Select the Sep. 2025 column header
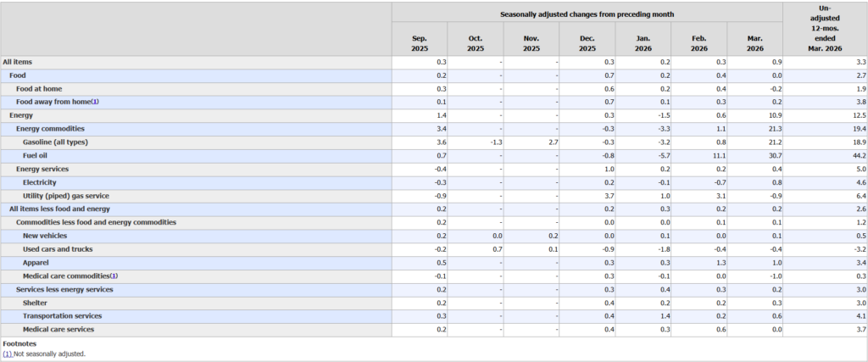The height and width of the screenshot is (362, 868). tap(420, 43)
